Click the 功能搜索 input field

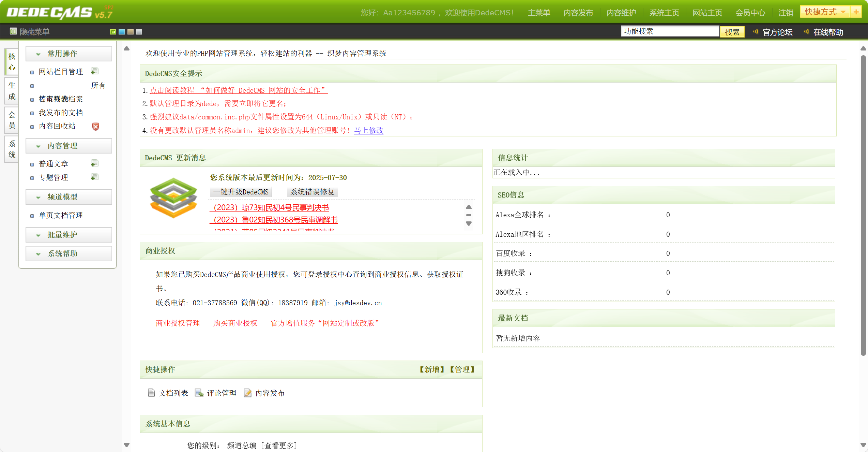point(670,31)
